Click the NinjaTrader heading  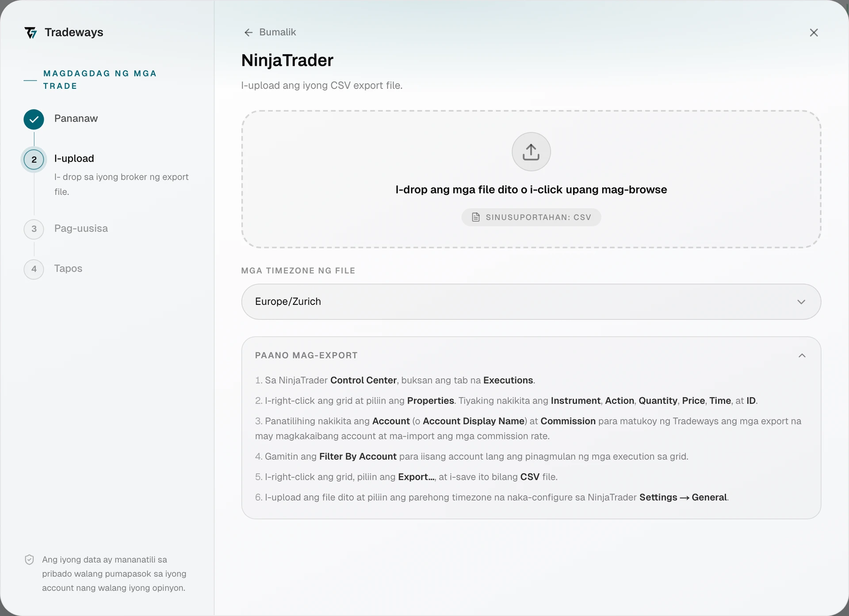[x=287, y=60]
